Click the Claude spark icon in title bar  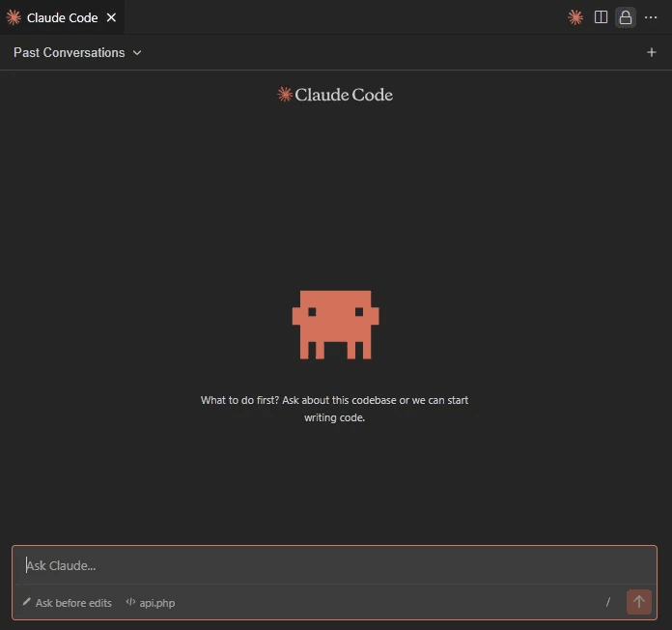(575, 17)
